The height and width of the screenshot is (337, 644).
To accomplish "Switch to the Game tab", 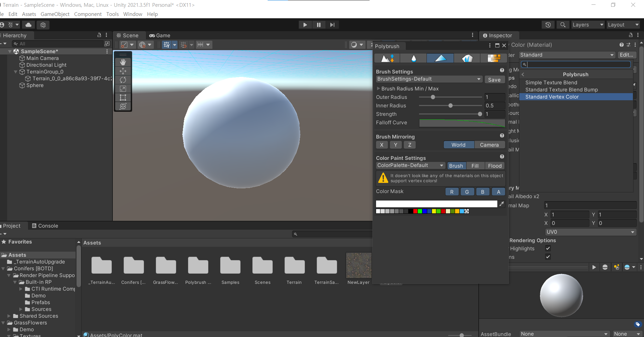I will (160, 35).
